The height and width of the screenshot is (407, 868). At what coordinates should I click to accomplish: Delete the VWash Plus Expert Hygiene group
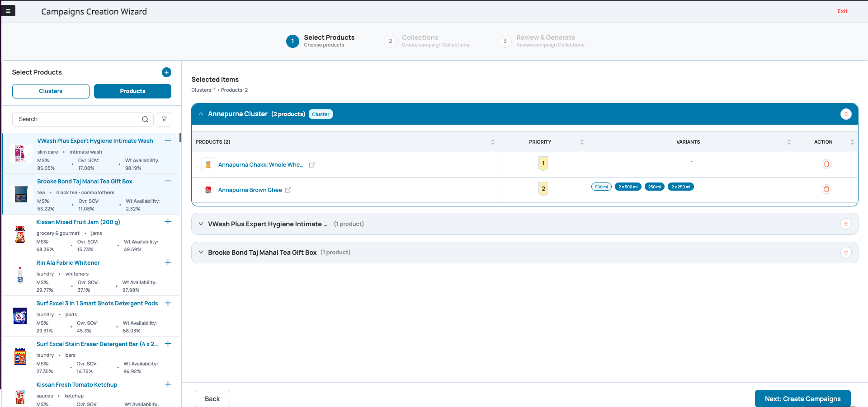tap(846, 224)
